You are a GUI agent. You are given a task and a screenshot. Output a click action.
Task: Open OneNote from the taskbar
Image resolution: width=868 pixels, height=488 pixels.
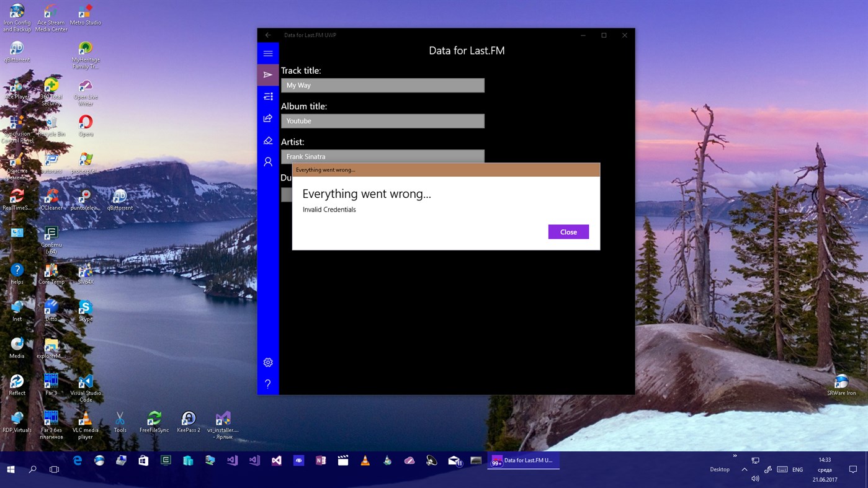click(x=321, y=461)
